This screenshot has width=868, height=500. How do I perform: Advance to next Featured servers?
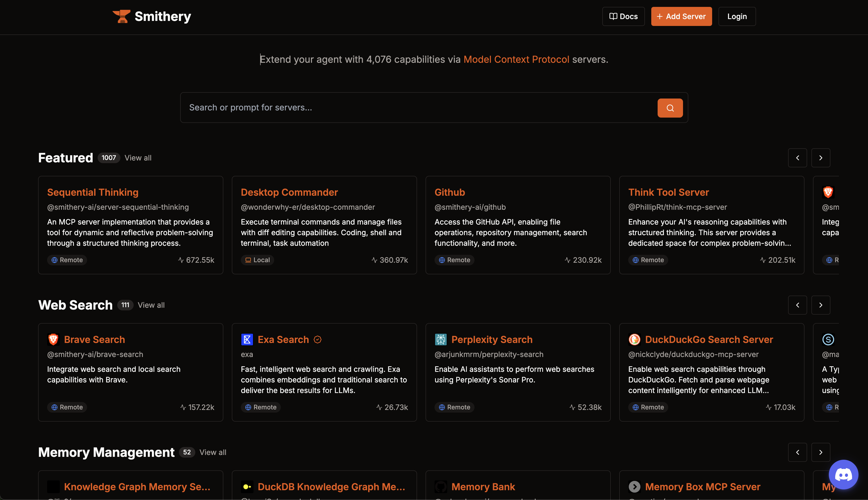tap(821, 158)
